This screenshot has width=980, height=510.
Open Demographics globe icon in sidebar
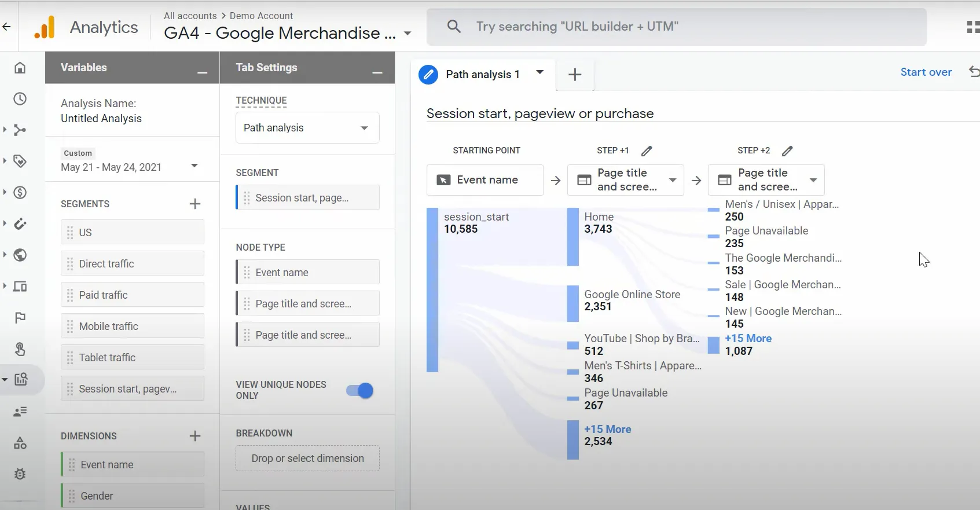pyautogui.click(x=20, y=255)
